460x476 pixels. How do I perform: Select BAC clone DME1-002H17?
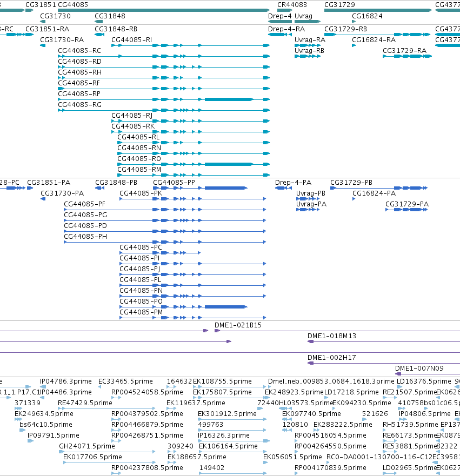[332, 358]
